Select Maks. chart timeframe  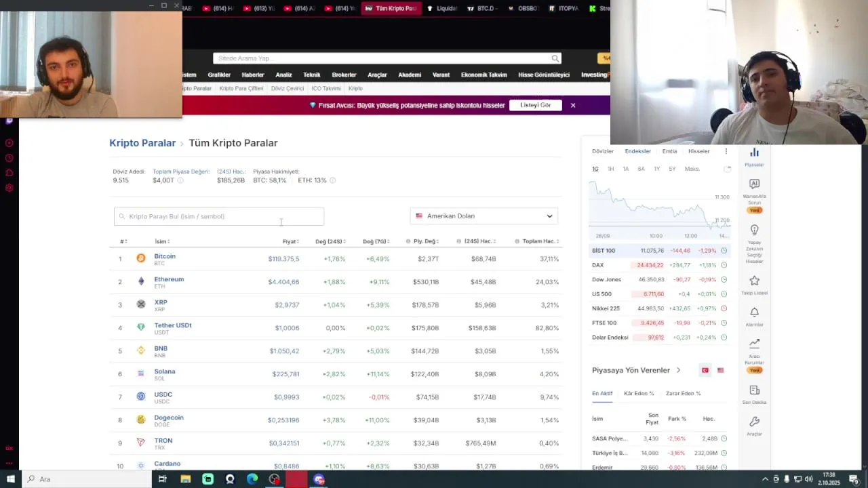click(x=692, y=169)
